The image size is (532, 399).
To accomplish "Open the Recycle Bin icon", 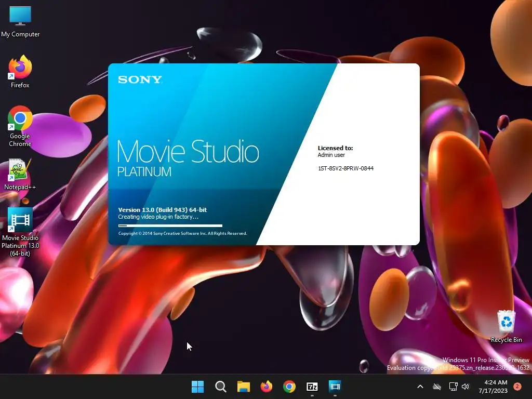I will click(506, 326).
